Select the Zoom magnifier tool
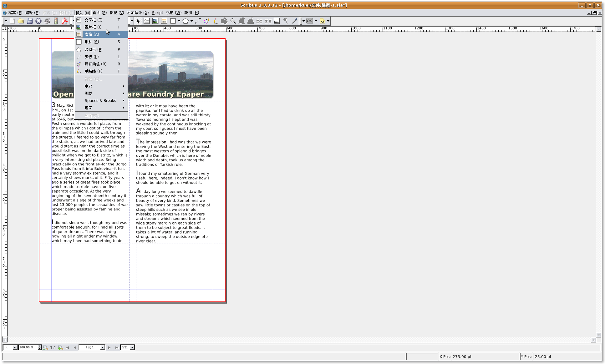The image size is (605, 364). pos(233,21)
